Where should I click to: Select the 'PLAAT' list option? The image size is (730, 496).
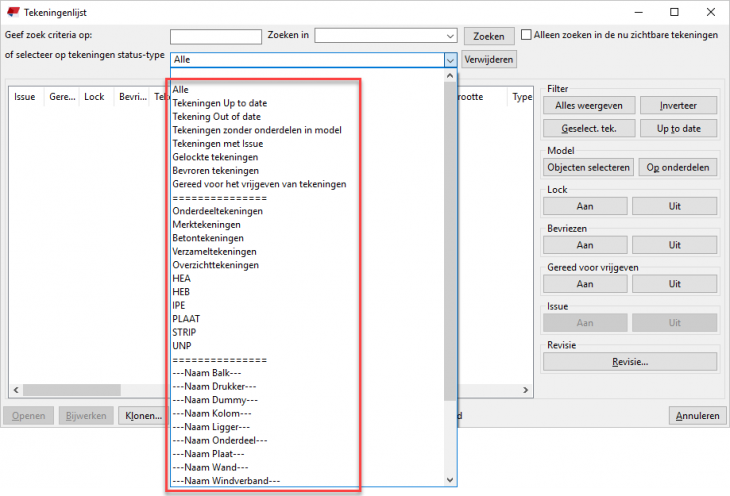pyautogui.click(x=186, y=319)
